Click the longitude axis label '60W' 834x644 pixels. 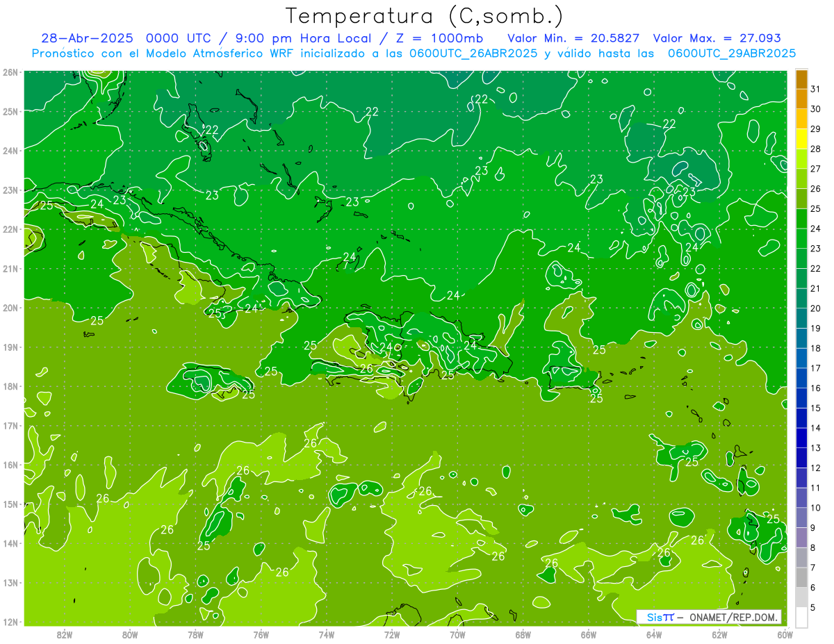785,635
